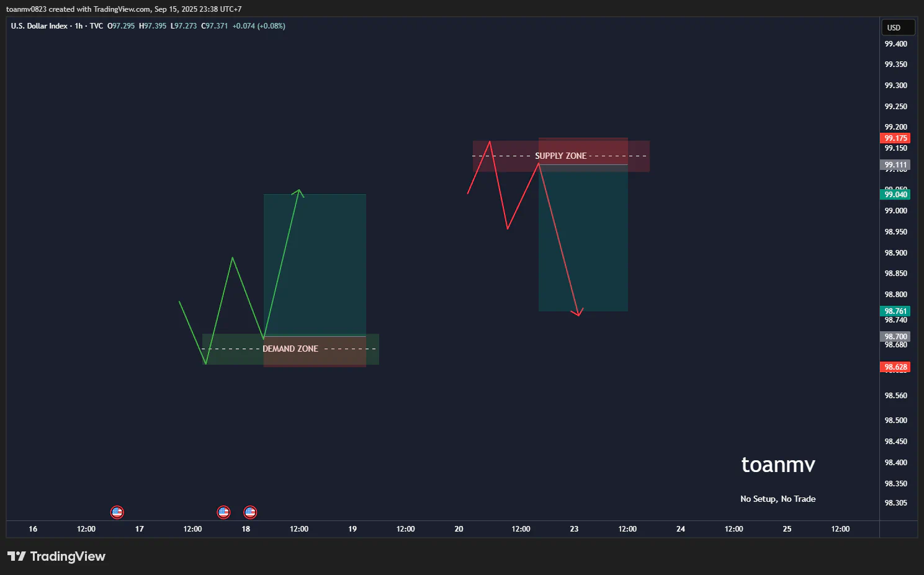Click the first US economic event flag icon
This screenshot has height=575, width=924.
point(117,512)
